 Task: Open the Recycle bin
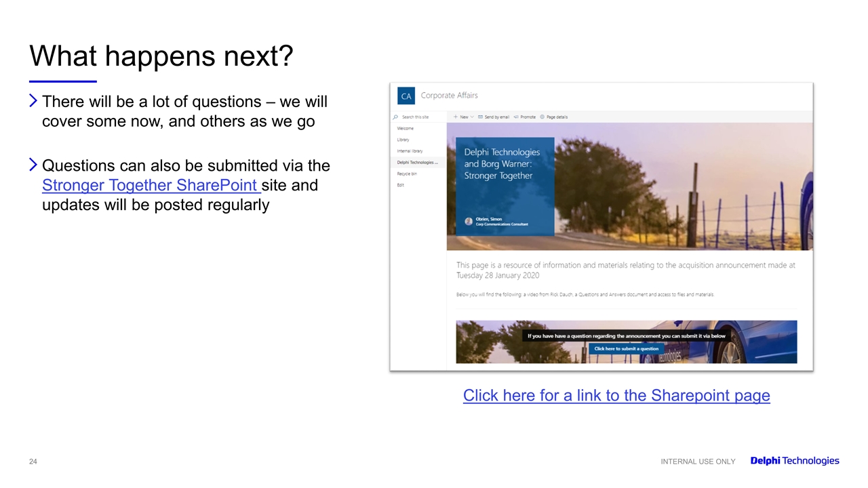(407, 174)
